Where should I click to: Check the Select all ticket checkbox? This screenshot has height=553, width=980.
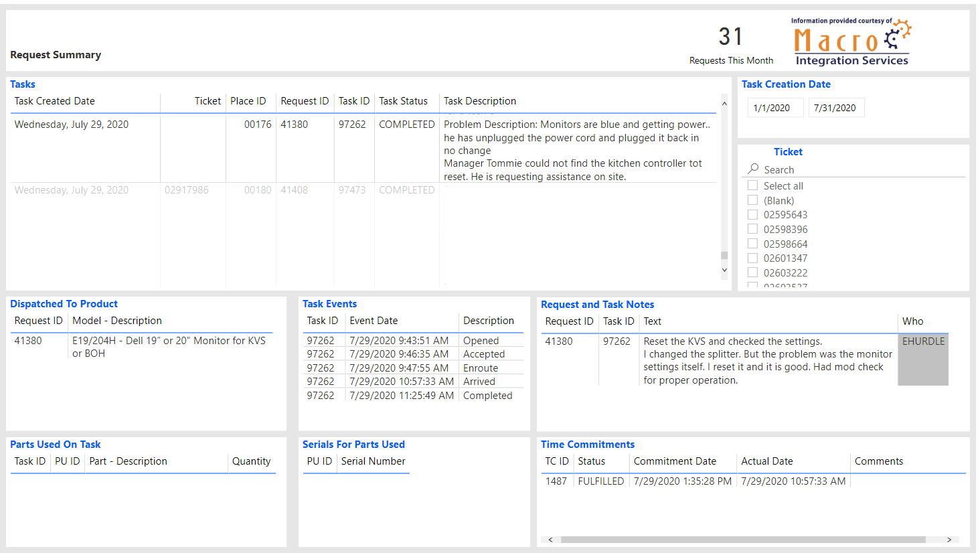click(x=753, y=185)
